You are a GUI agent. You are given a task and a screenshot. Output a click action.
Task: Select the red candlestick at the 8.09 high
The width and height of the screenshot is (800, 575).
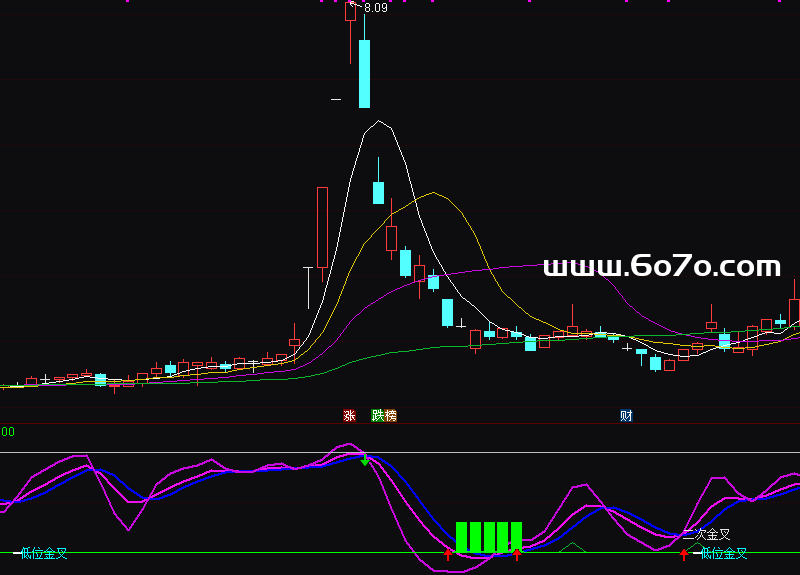[350, 12]
